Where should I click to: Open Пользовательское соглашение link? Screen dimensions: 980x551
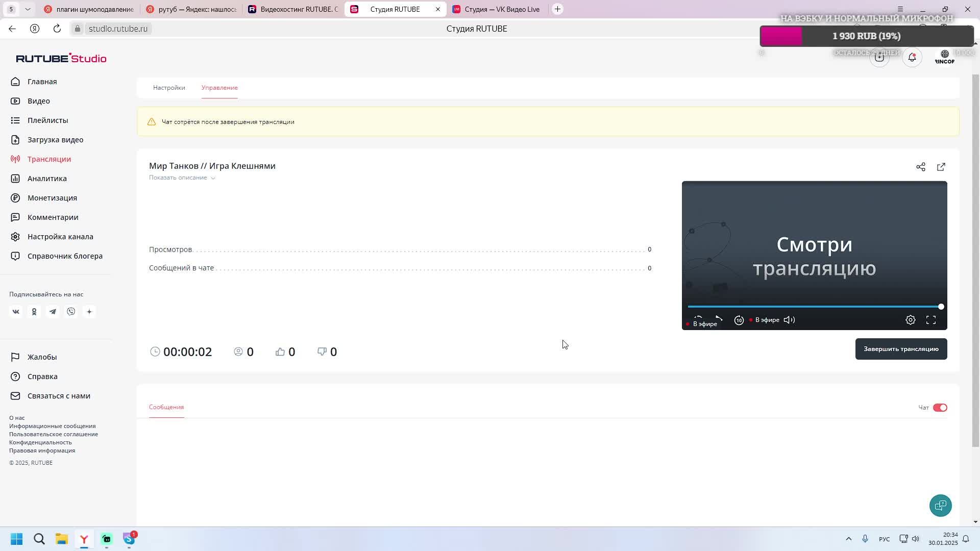coord(54,434)
